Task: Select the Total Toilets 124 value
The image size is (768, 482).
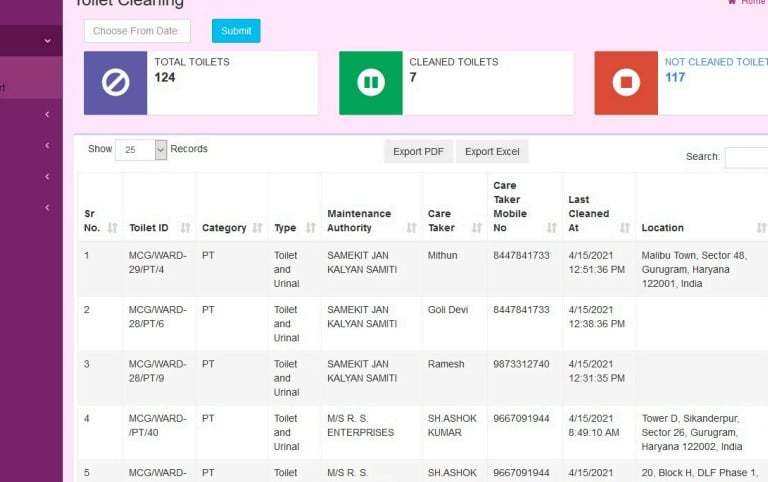Action: click(165, 77)
